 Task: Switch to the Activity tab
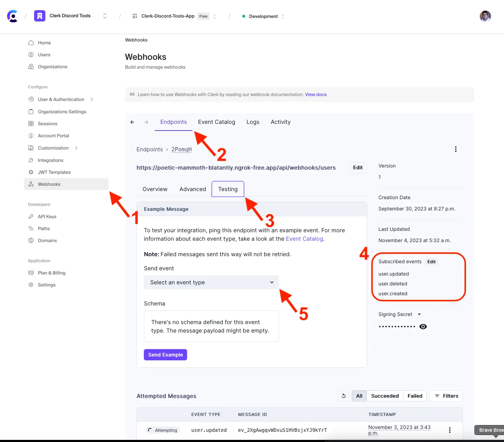pos(281,122)
